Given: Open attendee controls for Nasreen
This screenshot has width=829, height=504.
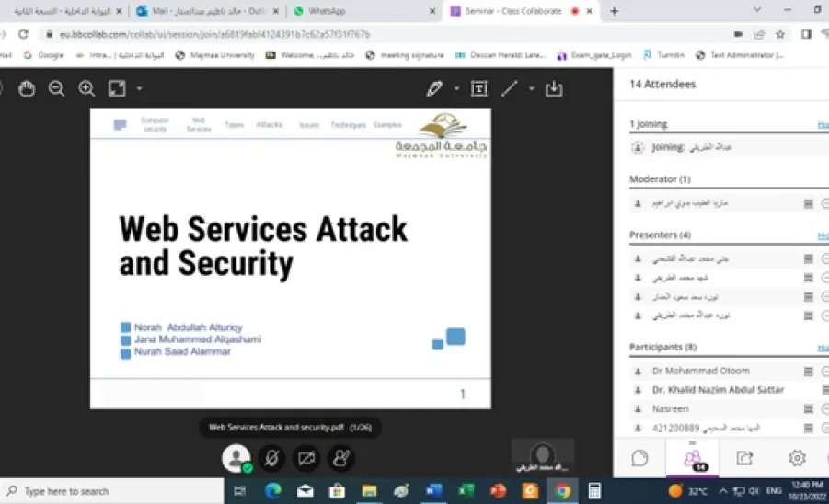Looking at the screenshot, I should tap(809, 409).
